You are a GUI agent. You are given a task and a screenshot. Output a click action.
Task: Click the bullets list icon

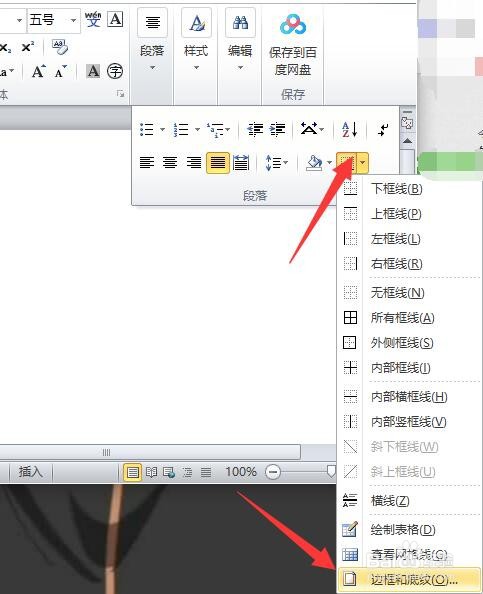pos(147,130)
